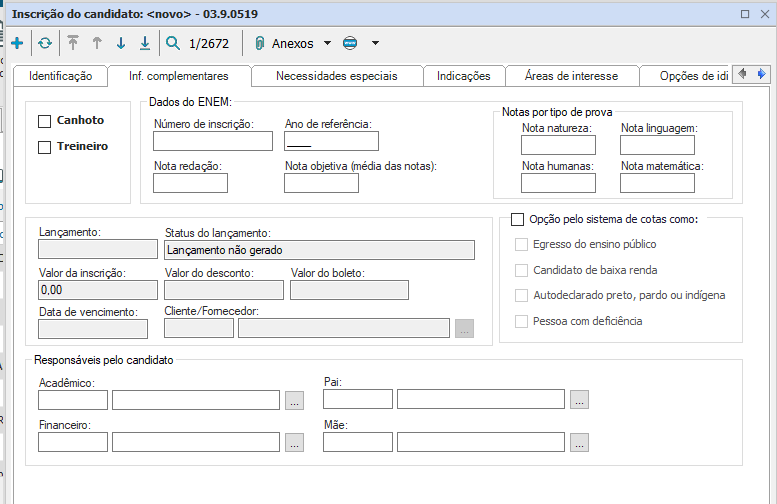Click the Número de inscrição field
Viewport: 777px width, 504px height.
[213, 141]
